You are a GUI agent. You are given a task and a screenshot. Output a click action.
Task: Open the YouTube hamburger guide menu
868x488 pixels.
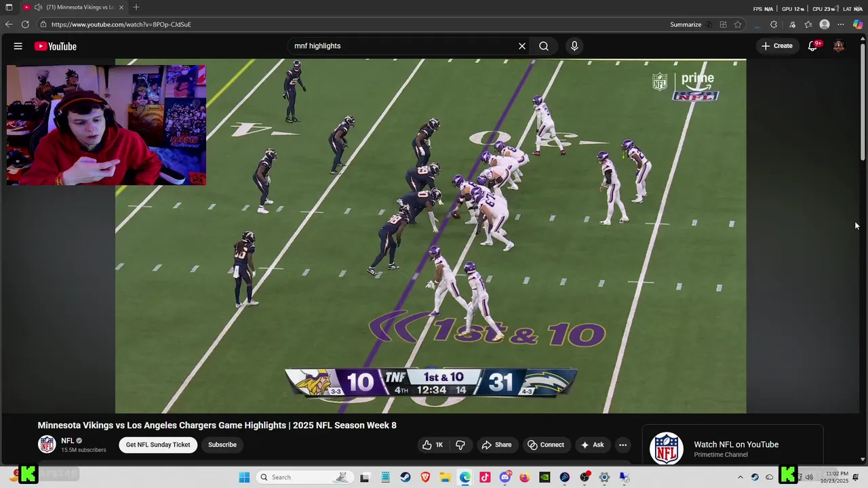point(18,46)
